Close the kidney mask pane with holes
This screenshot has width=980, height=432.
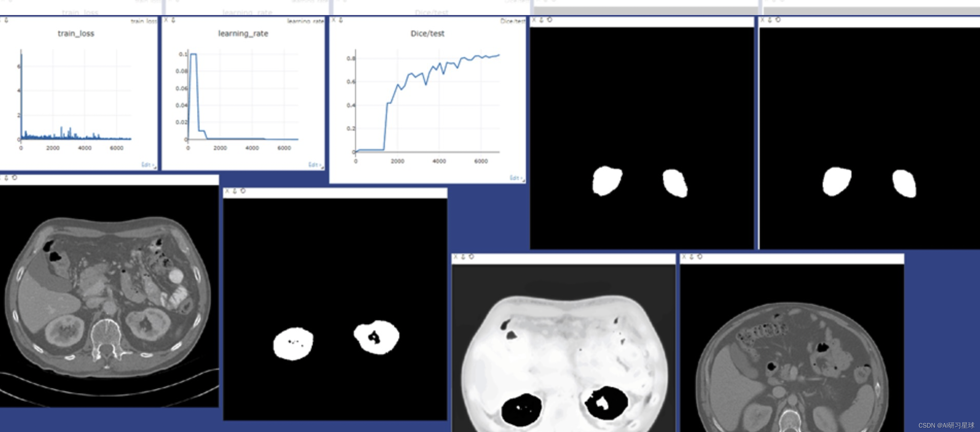tap(227, 191)
